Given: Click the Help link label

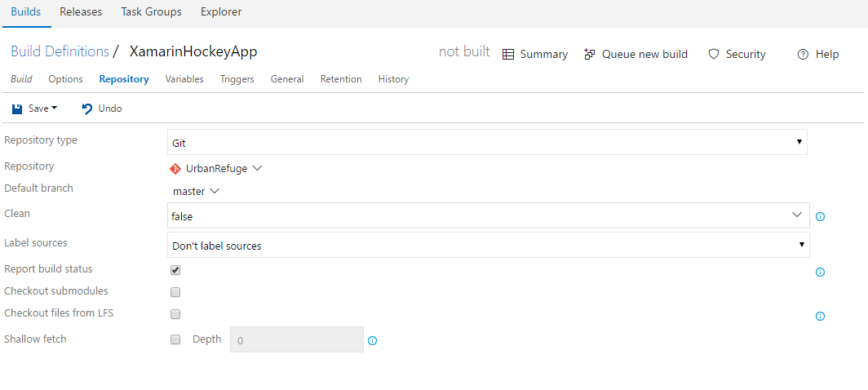Looking at the screenshot, I should click(827, 55).
